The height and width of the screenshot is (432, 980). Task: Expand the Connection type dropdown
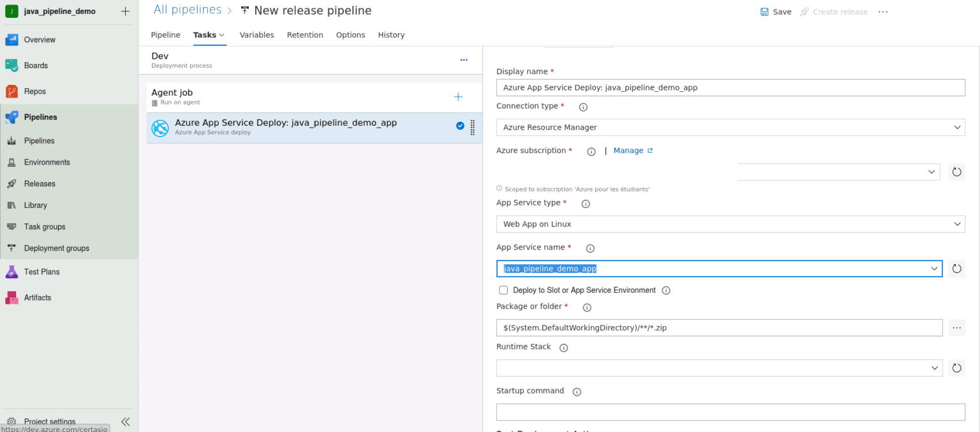pyautogui.click(x=730, y=128)
